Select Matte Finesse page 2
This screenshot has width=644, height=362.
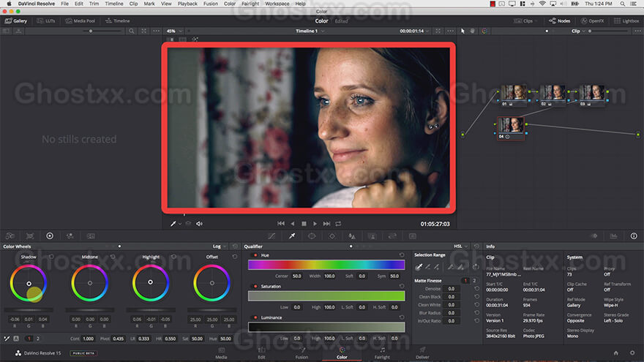pyautogui.click(x=474, y=281)
